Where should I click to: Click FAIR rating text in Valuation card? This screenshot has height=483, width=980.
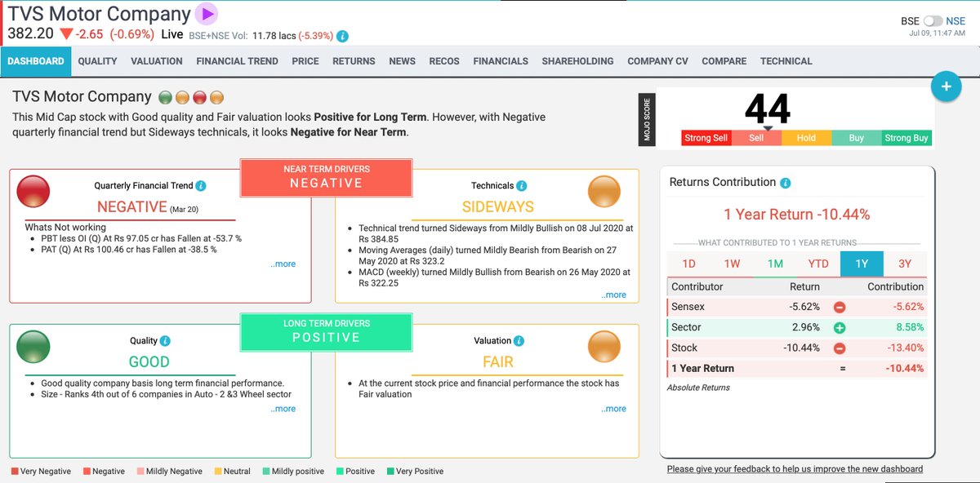tap(497, 361)
